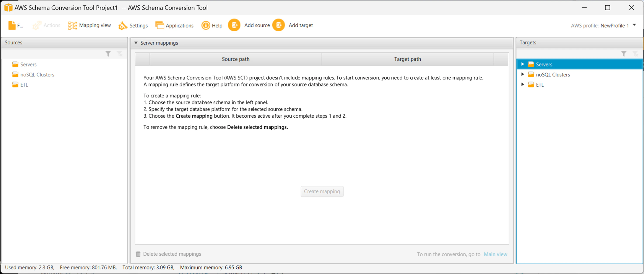Click the Applications window icon
The image size is (644, 274).
(x=160, y=25)
